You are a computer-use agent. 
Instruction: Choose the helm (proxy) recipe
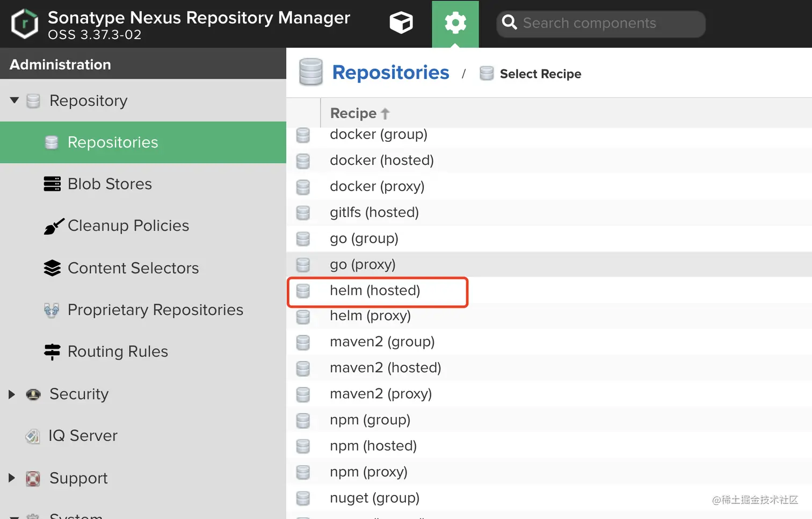coord(549,316)
